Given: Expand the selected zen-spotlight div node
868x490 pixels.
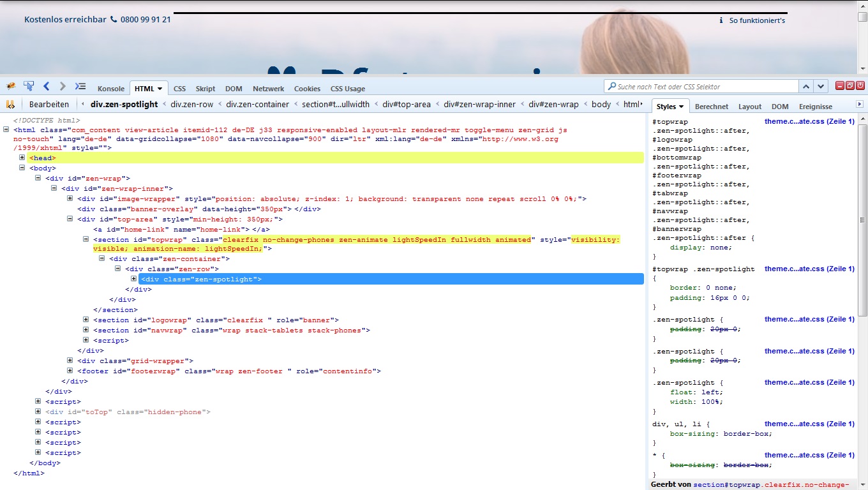Looking at the screenshot, I should click(x=133, y=279).
